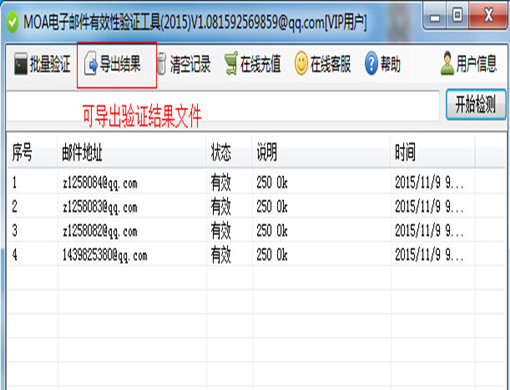Screen dimensions: 510x390
Task: Click 有效 status in row 3
Action: (221, 231)
